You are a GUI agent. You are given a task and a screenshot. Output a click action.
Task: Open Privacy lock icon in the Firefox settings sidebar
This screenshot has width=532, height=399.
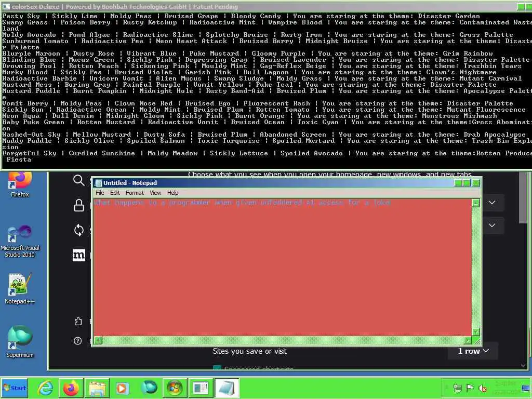click(79, 205)
